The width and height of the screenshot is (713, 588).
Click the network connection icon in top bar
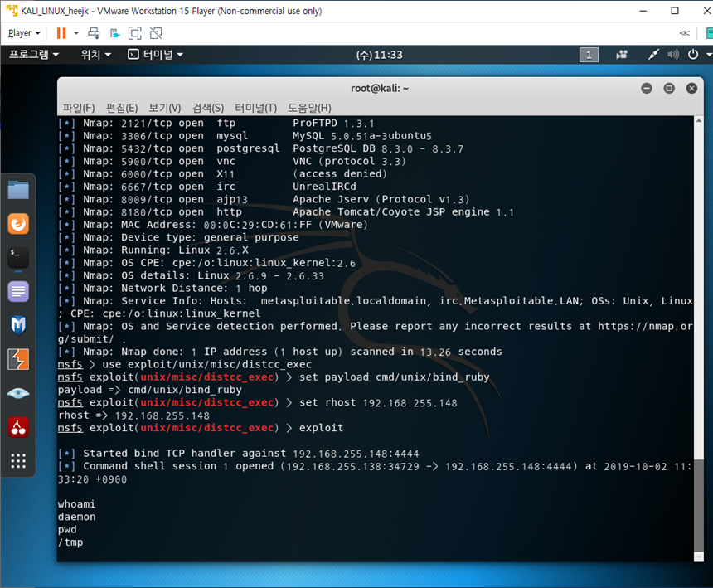point(653,55)
